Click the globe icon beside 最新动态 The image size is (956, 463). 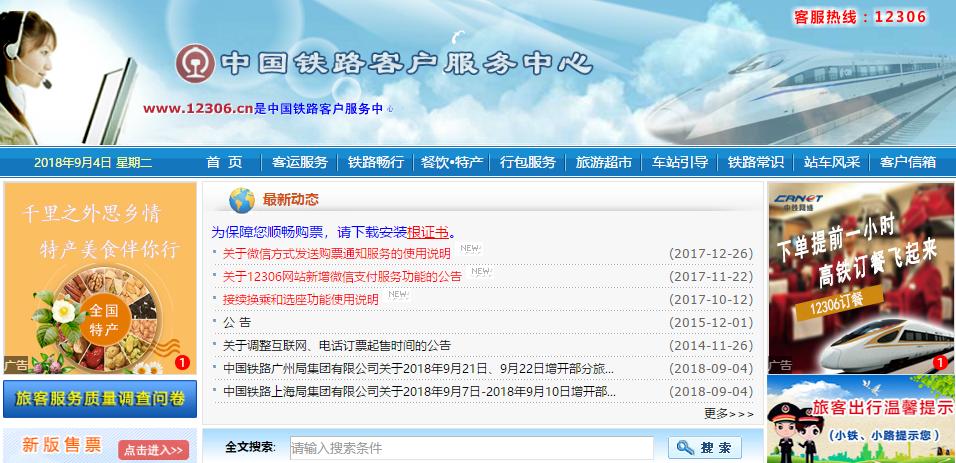(x=241, y=200)
